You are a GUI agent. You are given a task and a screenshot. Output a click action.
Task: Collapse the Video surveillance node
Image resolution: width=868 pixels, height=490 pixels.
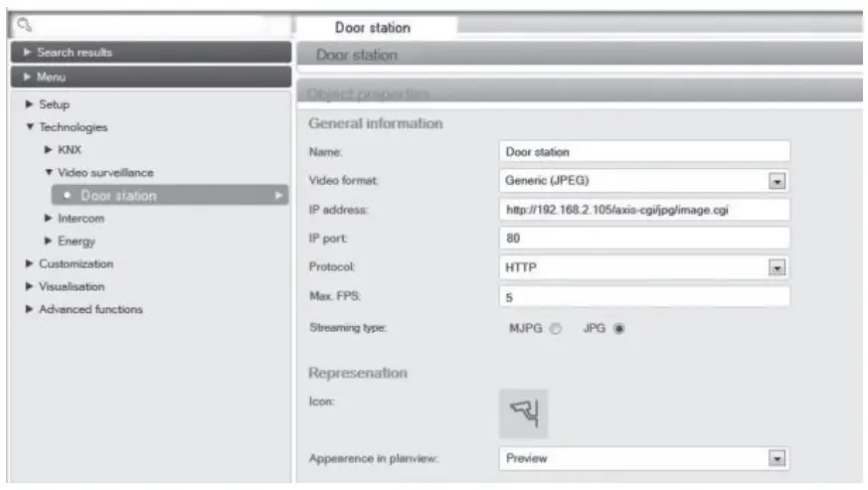coord(49,173)
